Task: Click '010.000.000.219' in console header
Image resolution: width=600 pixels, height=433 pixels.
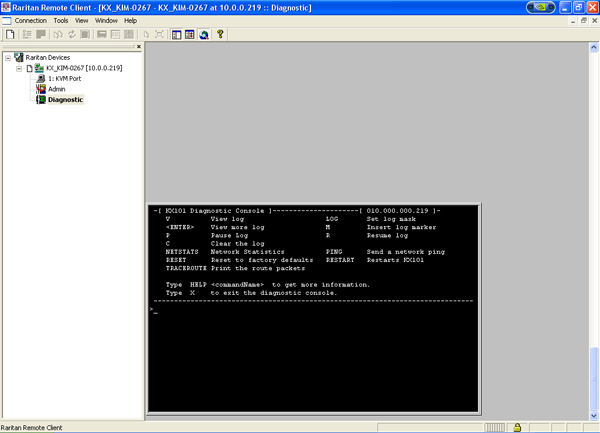Action: coord(397,211)
